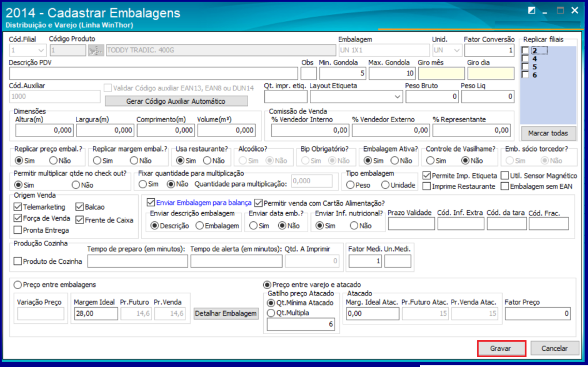588x367 pixels.
Task: Click the Fator Preço field
Action: tap(538, 314)
